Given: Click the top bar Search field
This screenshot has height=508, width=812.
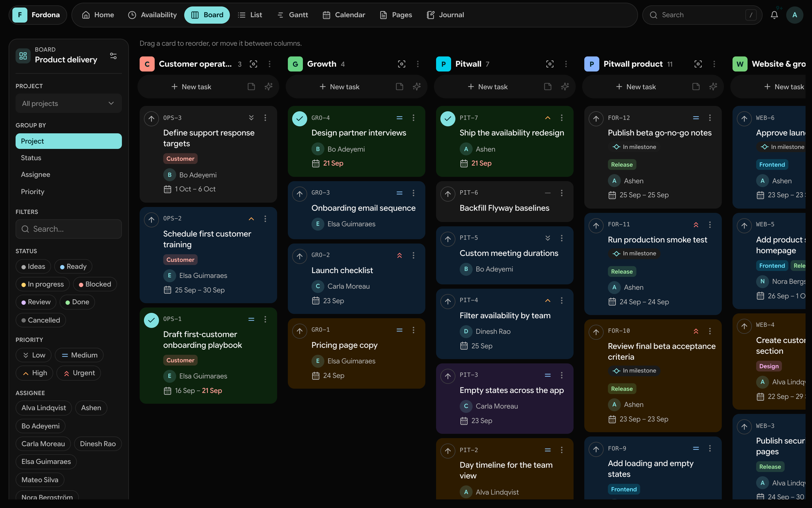Looking at the screenshot, I should point(702,15).
